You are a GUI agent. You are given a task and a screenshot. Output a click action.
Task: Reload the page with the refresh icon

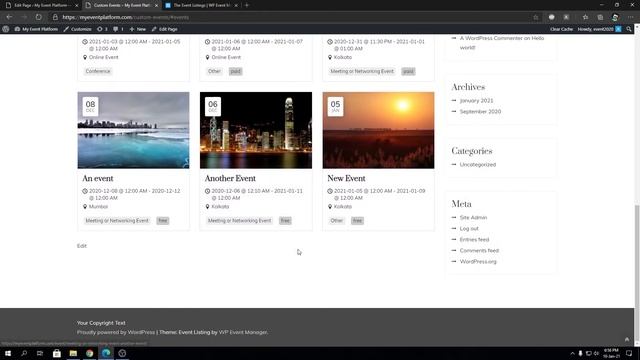pos(38,17)
